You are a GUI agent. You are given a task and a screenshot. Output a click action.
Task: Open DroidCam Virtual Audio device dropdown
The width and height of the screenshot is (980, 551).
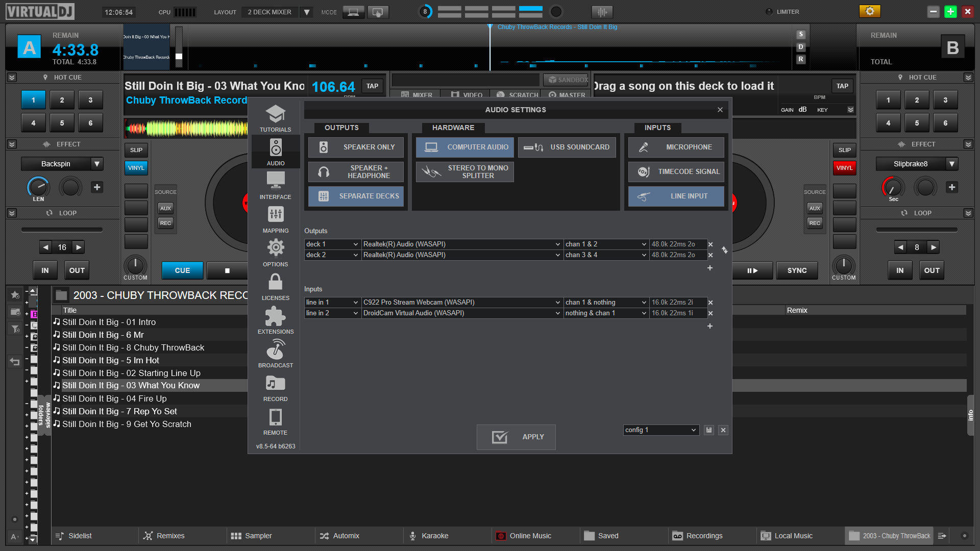[x=462, y=313]
